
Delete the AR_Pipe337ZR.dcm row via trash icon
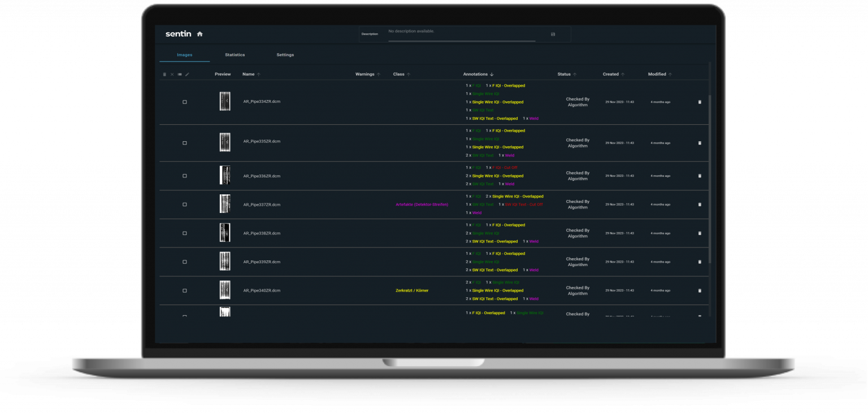(700, 205)
